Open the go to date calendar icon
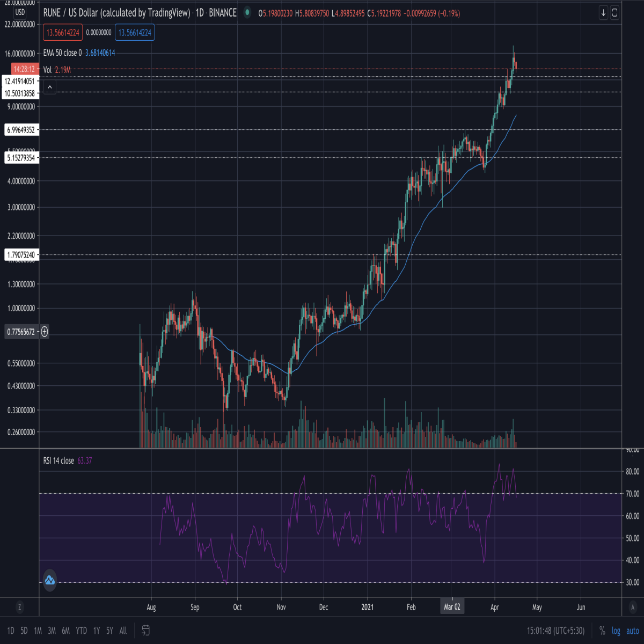 [145, 631]
